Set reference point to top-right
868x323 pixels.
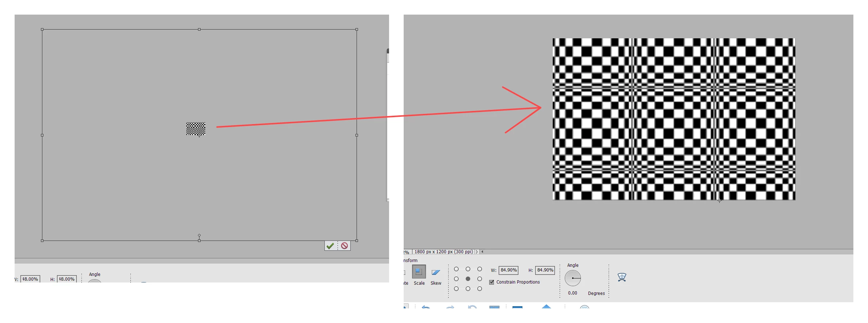480,269
